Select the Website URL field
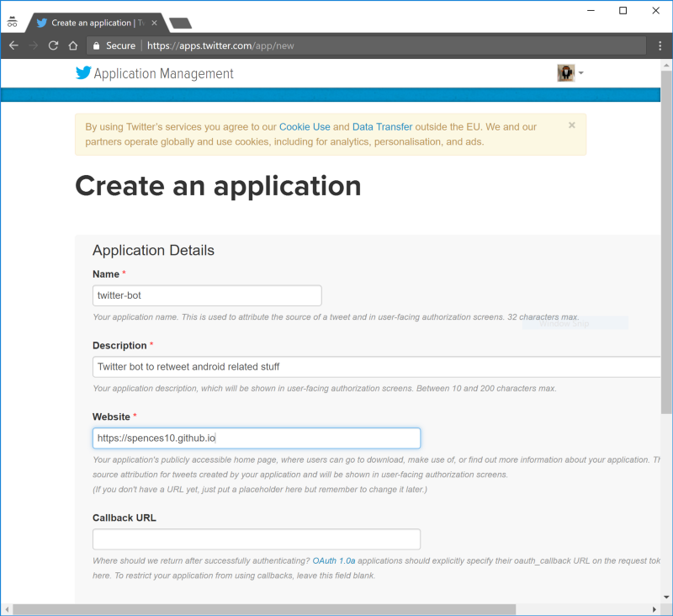 [x=256, y=438]
